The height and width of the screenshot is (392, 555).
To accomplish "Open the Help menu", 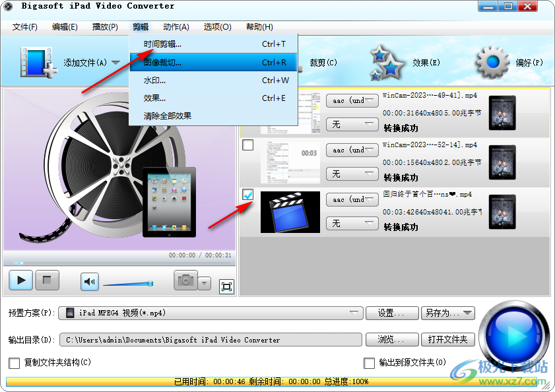I will click(259, 27).
